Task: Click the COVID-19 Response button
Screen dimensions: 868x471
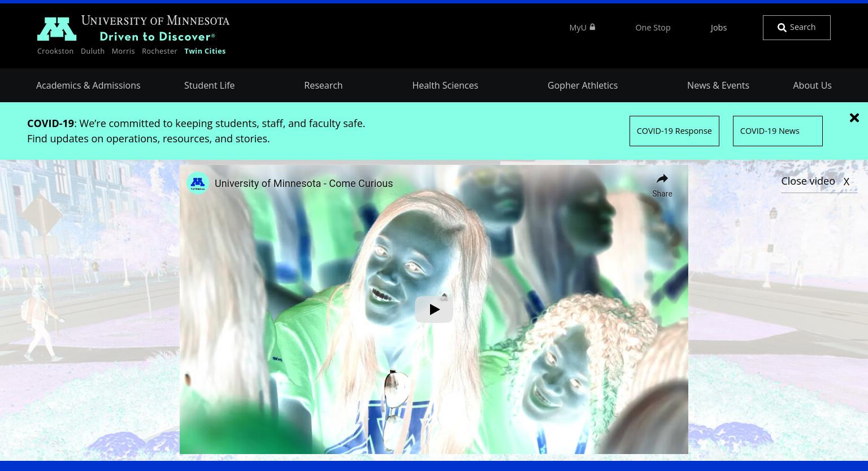Action: (674, 131)
